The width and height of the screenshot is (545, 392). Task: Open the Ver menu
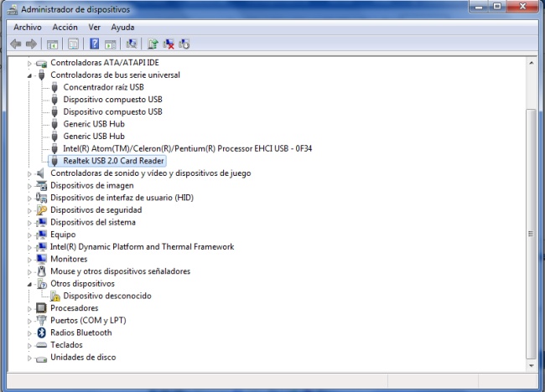(94, 27)
